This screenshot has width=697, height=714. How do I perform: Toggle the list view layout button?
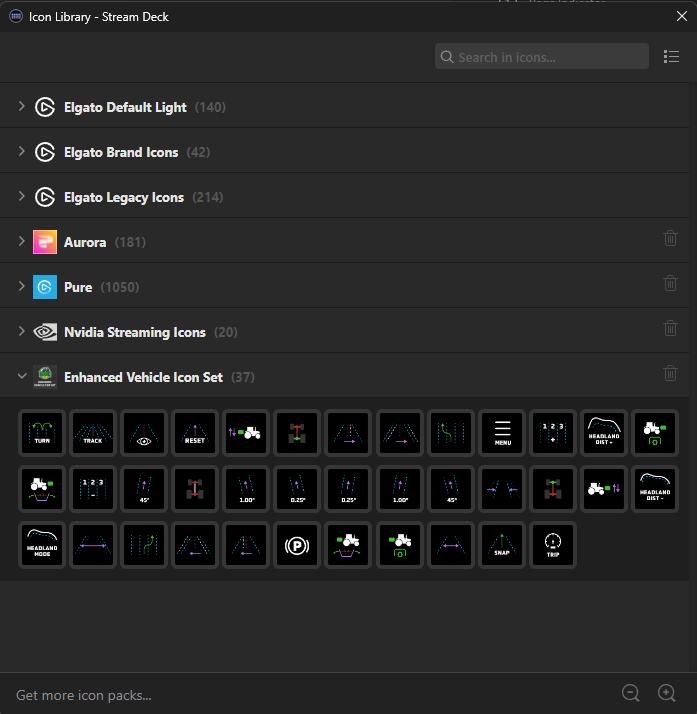point(672,56)
